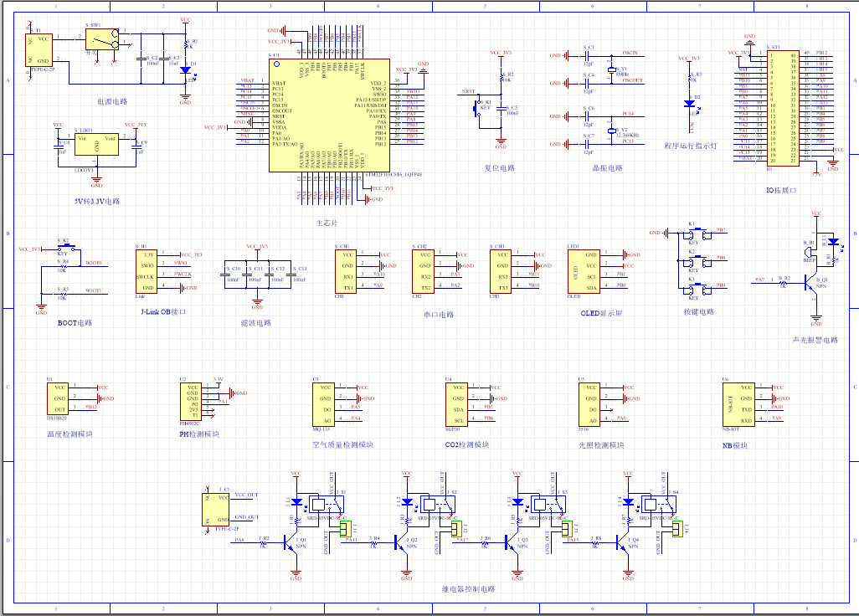859x616 pixels.
Task: Select the U6 NB-IOT module block
Action: pos(739,404)
